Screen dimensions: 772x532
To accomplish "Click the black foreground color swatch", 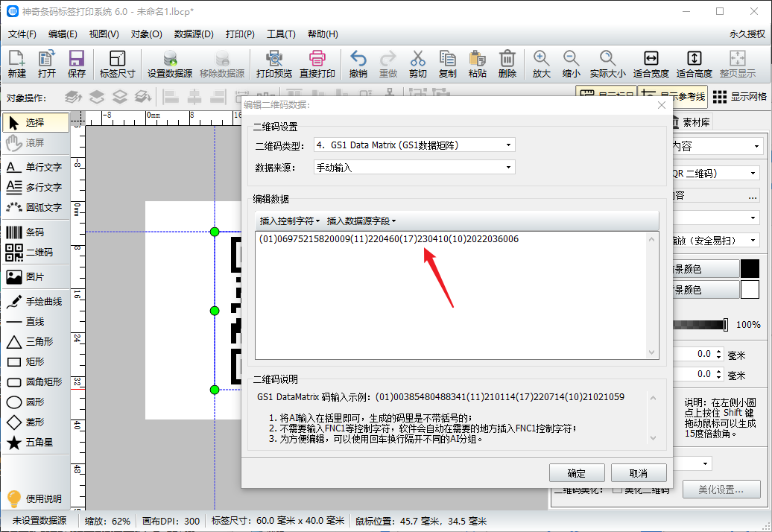I will [x=750, y=269].
